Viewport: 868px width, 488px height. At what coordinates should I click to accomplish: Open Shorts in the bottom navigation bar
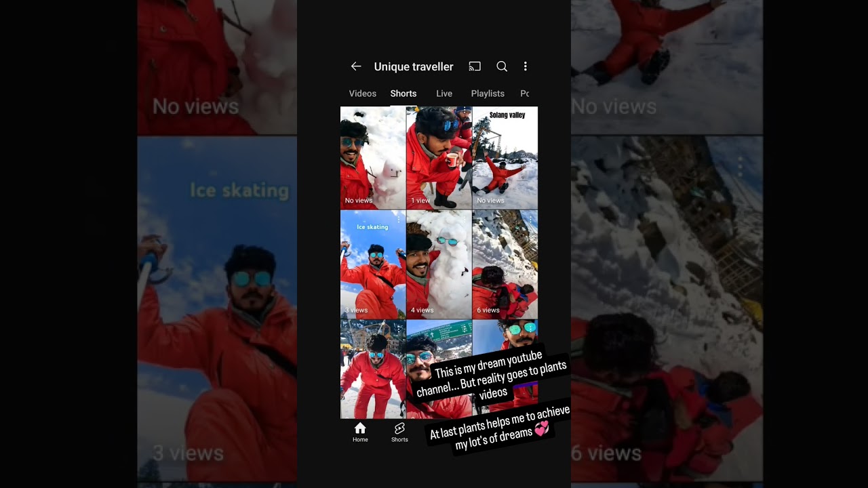point(399,432)
